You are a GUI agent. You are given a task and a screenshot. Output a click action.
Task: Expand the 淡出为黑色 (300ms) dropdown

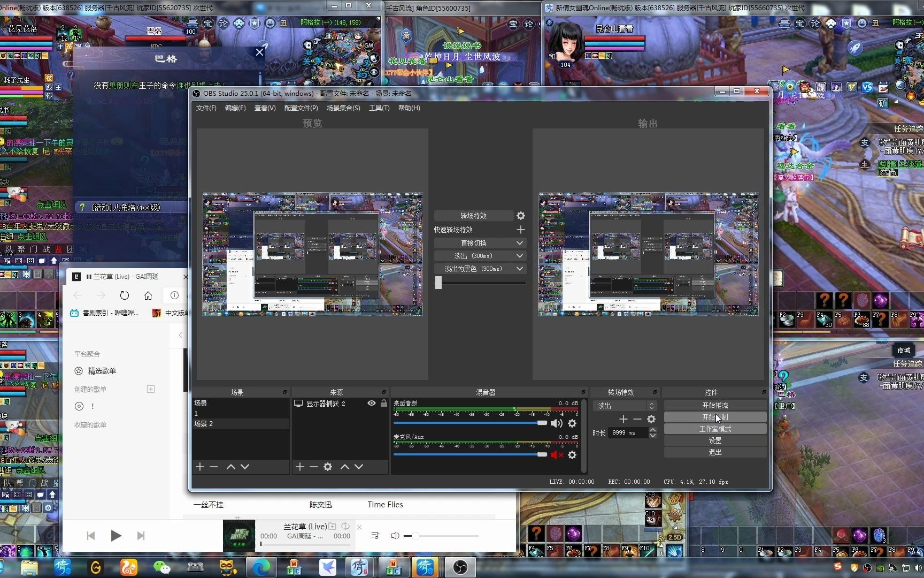tap(520, 269)
